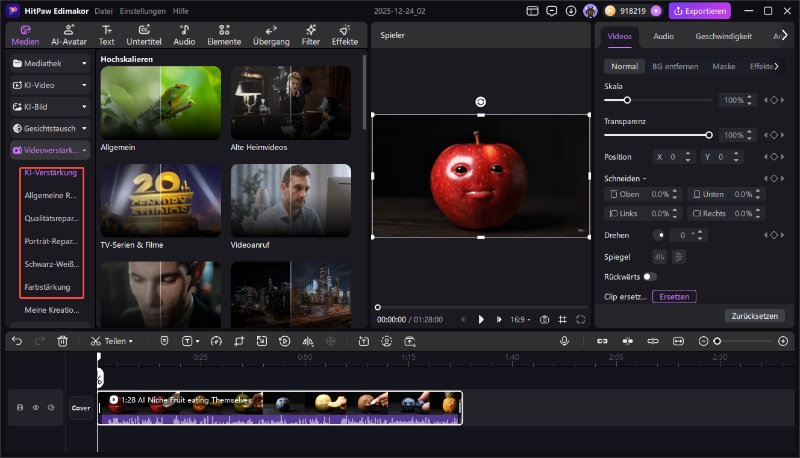Click the microphone voiceover icon
800x458 pixels.
[x=564, y=341]
